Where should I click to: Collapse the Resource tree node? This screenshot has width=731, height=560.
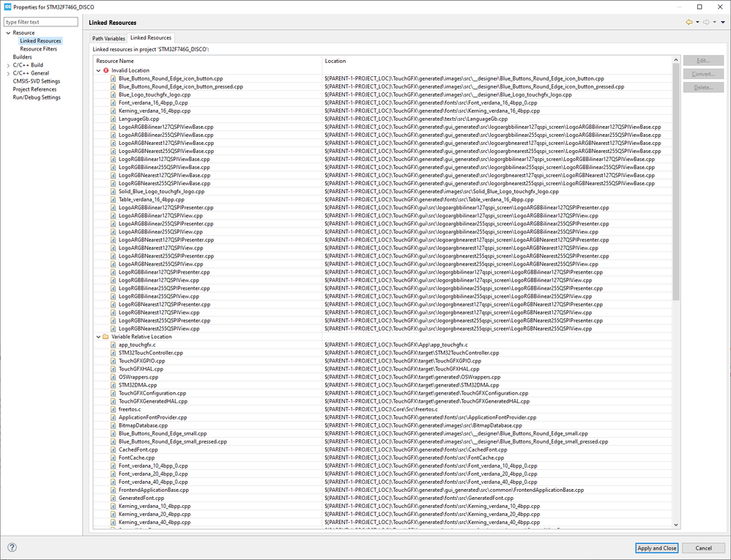(x=8, y=33)
